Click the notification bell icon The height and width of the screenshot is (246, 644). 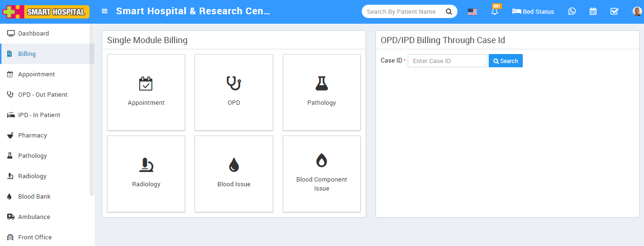click(495, 11)
